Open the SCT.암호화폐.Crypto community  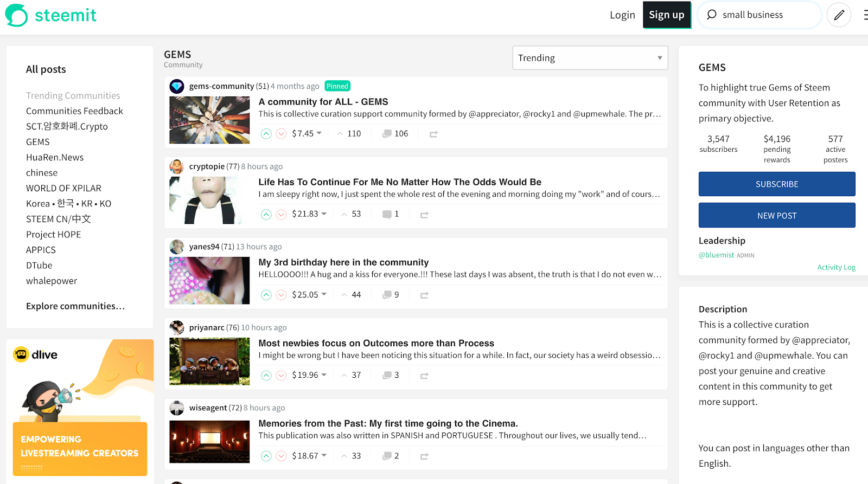click(x=67, y=126)
